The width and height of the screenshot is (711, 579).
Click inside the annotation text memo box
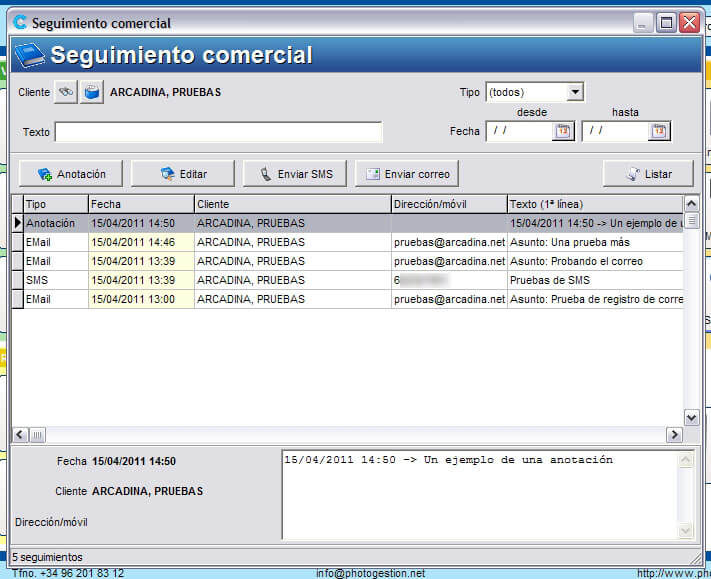click(480, 495)
